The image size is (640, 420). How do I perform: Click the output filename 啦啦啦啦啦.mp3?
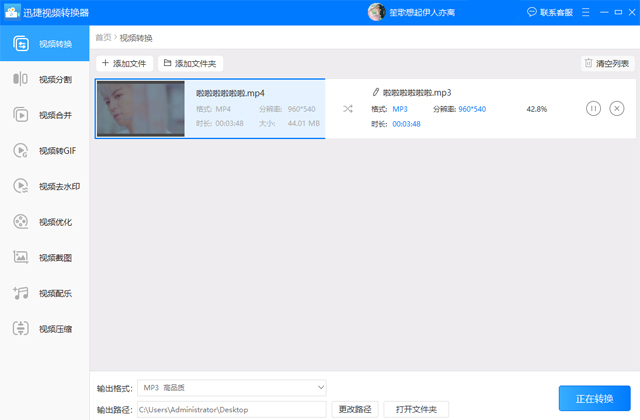(x=417, y=93)
